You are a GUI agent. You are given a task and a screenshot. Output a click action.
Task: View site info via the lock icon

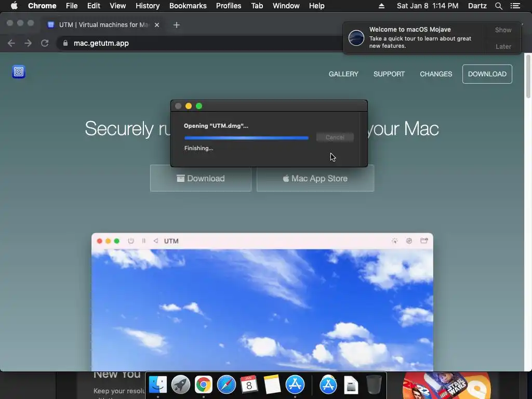(x=65, y=43)
